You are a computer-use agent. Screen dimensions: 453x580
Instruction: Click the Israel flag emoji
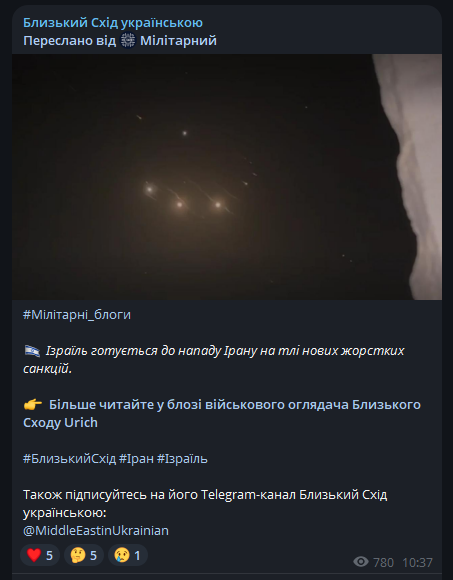coord(32,350)
